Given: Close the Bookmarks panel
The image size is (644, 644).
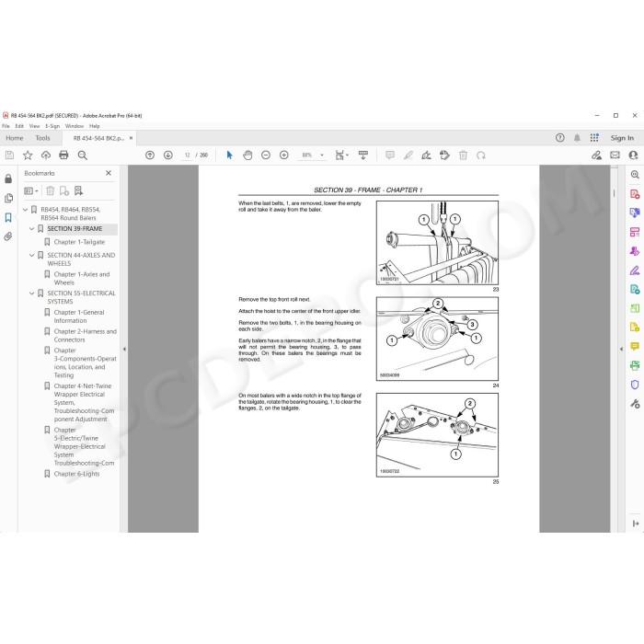Looking at the screenshot, I should 109,173.
